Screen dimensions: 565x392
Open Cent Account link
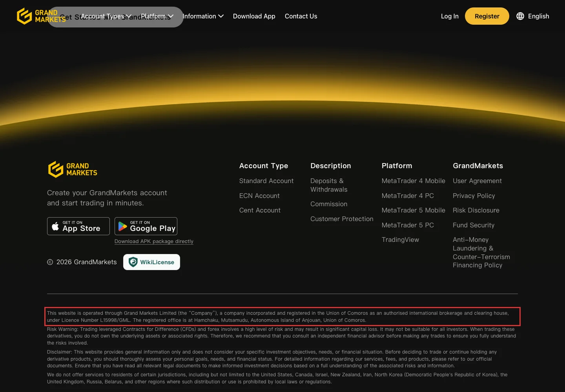260,210
